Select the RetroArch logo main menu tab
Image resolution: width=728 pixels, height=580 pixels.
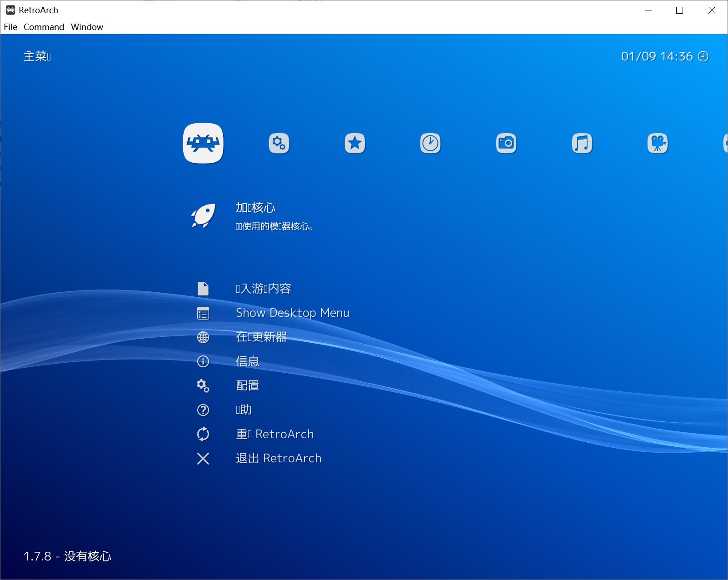point(203,143)
